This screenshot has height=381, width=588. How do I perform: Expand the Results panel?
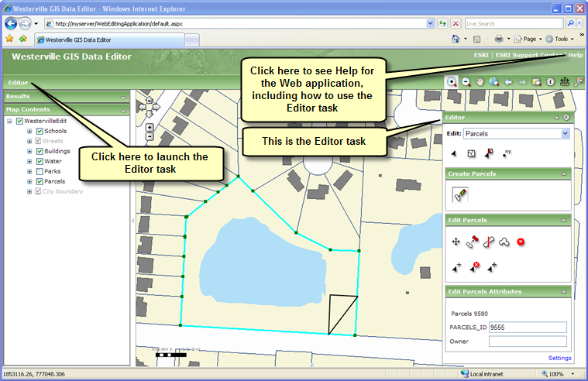click(x=123, y=97)
